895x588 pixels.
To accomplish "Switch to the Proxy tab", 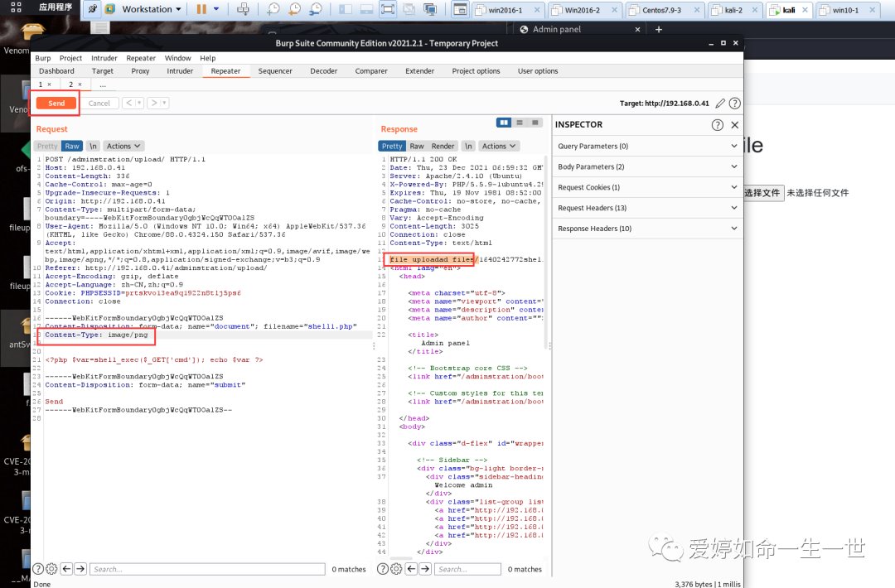I will click(x=140, y=71).
